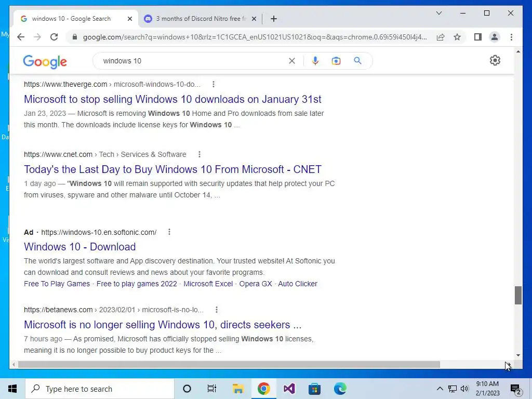Click the magnifier search button
This screenshot has width=532, height=399.
coord(357,61)
